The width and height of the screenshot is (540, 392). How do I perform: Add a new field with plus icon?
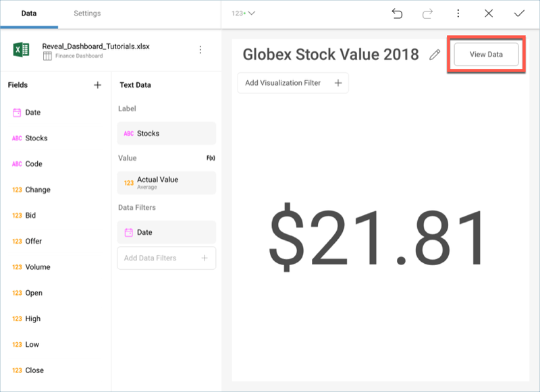click(97, 85)
